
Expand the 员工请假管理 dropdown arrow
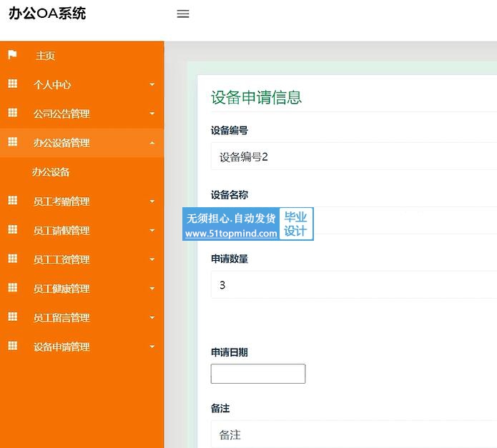point(152,231)
